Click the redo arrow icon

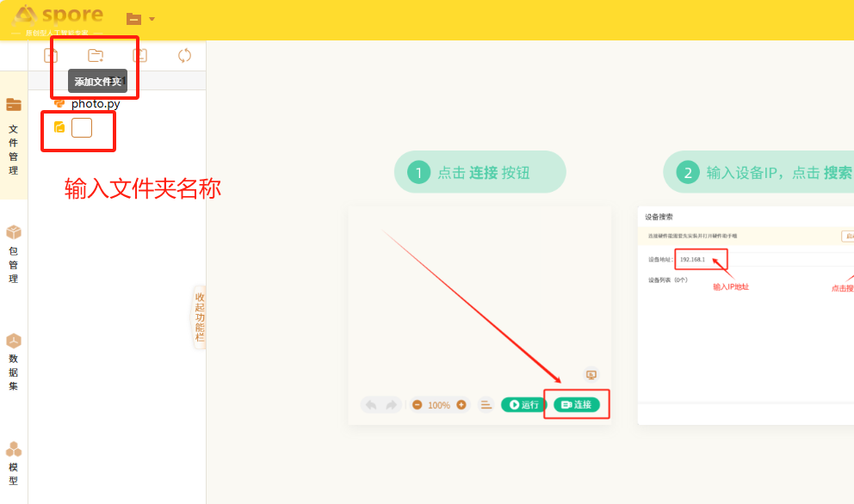point(391,404)
